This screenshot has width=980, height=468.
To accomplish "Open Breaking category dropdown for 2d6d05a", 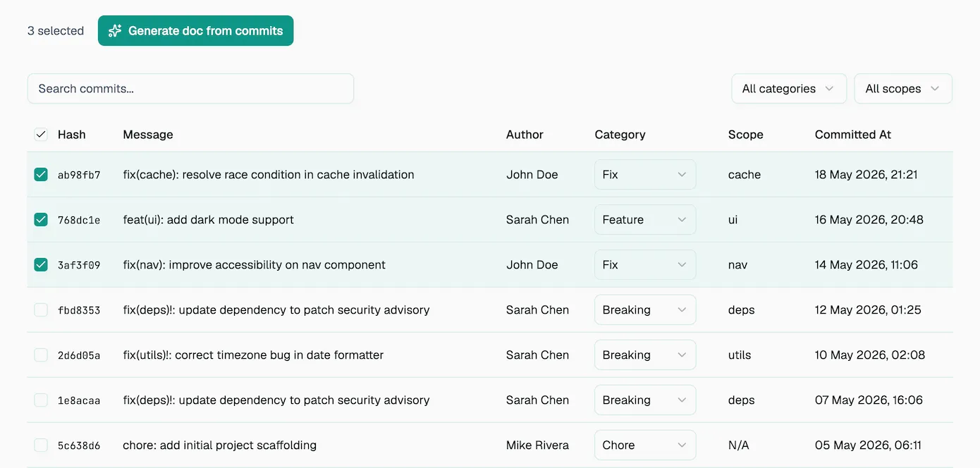I will click(645, 355).
